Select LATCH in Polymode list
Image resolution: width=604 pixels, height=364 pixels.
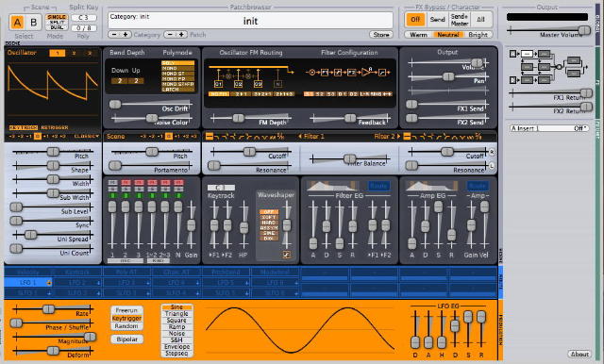coord(177,90)
